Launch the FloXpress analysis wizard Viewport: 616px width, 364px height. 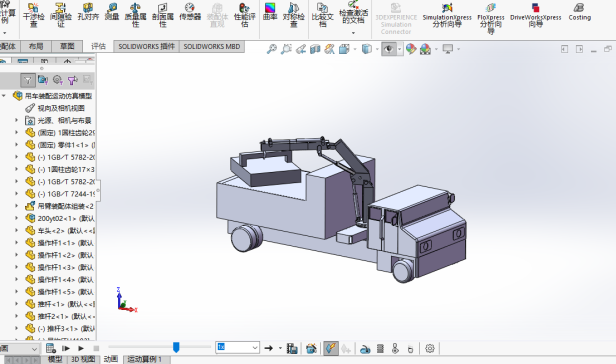[x=491, y=18]
